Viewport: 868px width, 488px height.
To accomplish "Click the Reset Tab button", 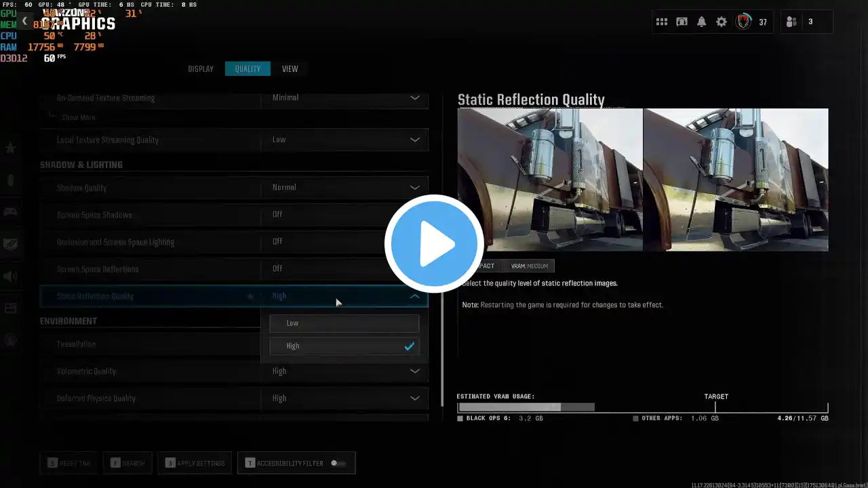I will click(70, 464).
